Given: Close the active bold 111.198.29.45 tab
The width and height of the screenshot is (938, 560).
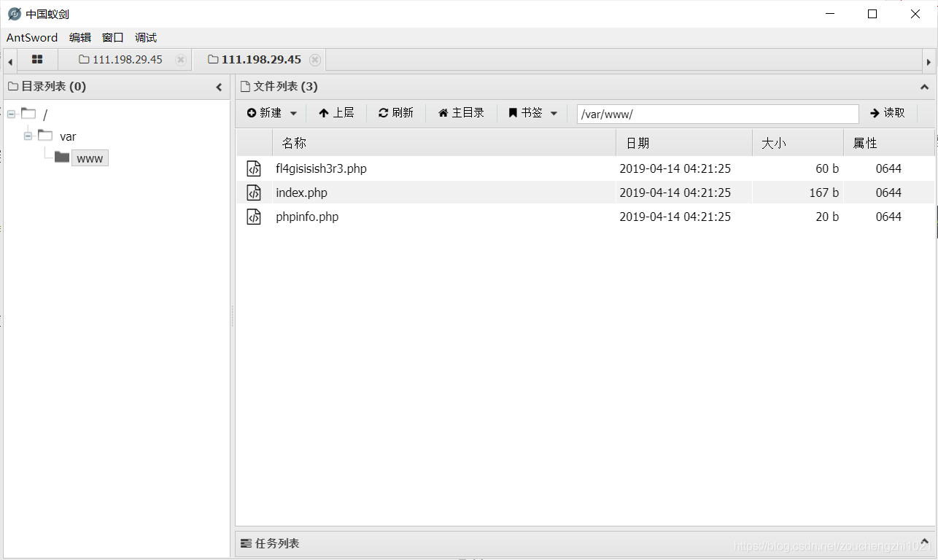Looking at the screenshot, I should tap(315, 60).
